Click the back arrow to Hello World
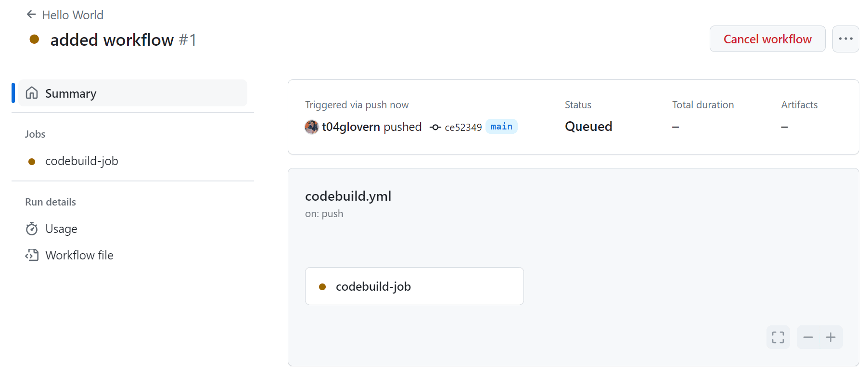This screenshot has width=868, height=373. [32, 14]
